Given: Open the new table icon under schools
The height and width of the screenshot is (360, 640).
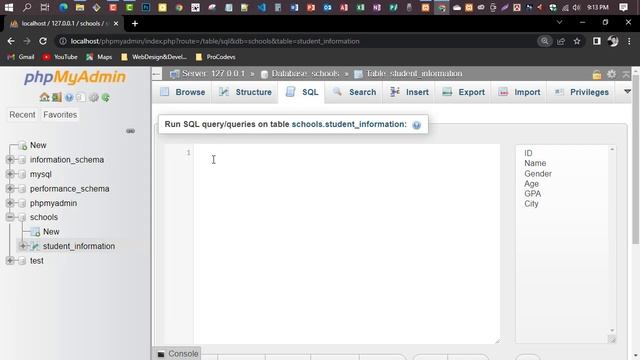Looking at the screenshot, I should click(x=36, y=232).
